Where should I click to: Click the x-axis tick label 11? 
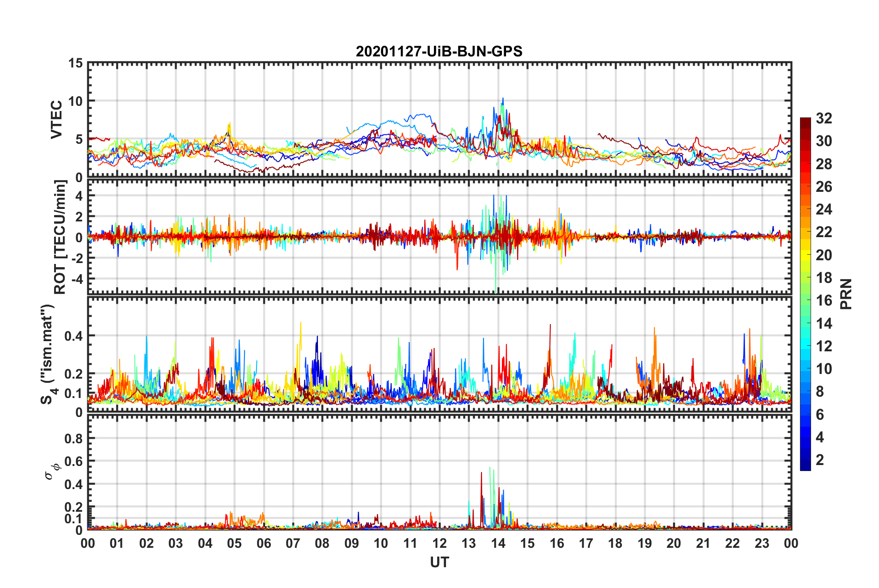(410, 543)
